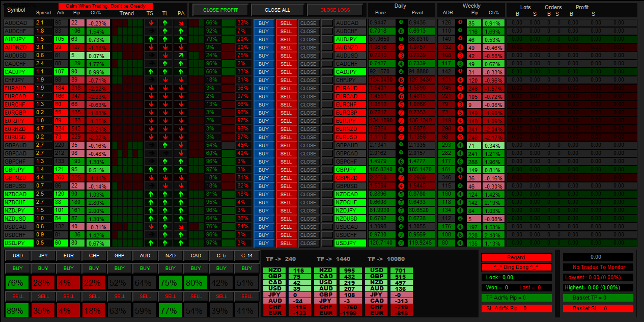This screenshot has height=322, width=644.
Task: Click the PA down arrow in the GBPNZD row
Action: [181, 178]
